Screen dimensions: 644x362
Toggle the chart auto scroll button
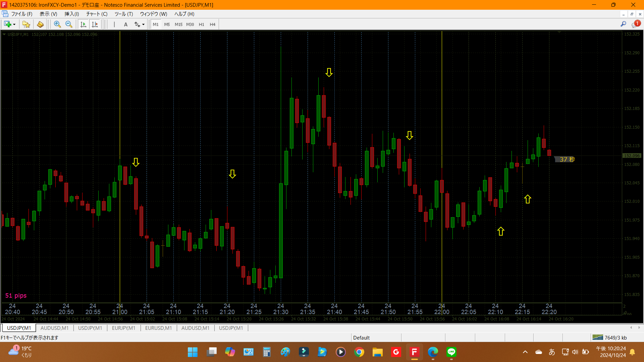click(84, 24)
